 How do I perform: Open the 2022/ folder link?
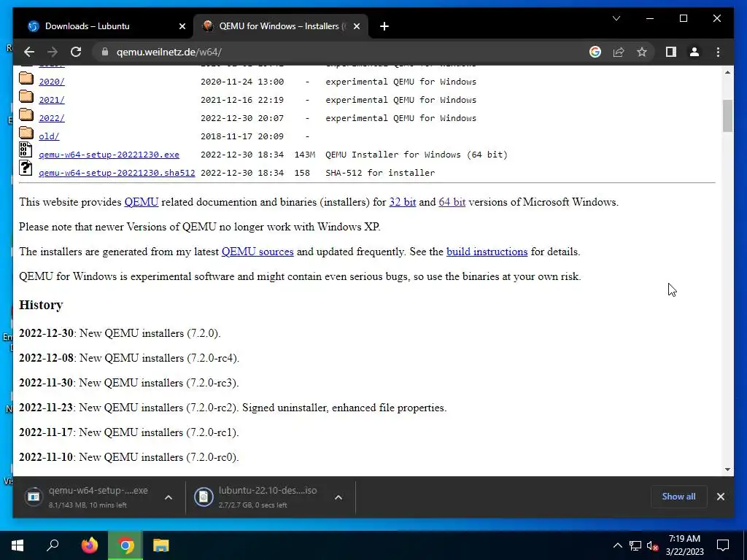[x=52, y=118]
